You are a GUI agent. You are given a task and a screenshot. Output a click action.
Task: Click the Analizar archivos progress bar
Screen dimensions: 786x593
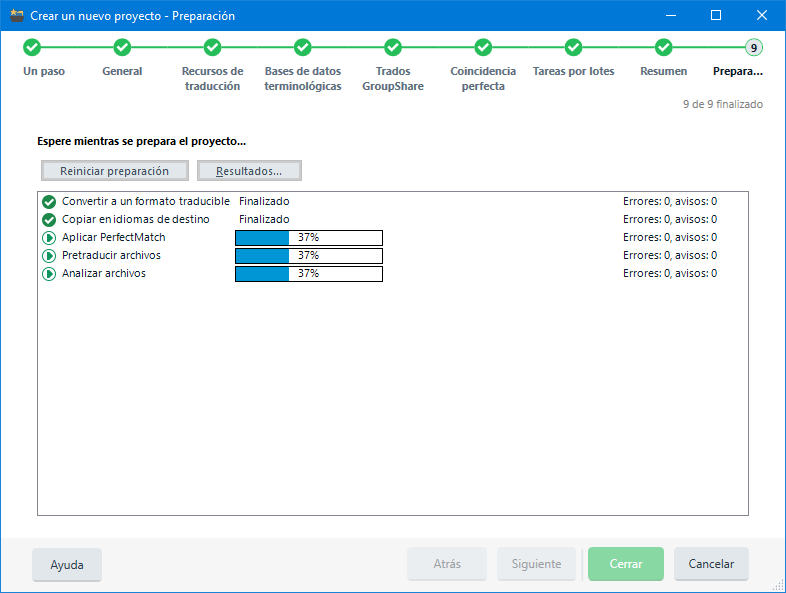tap(309, 274)
